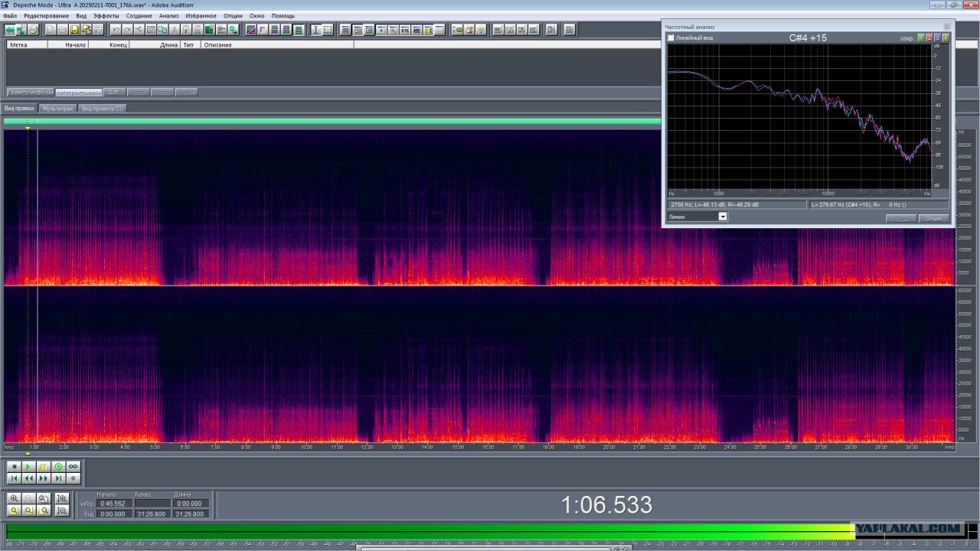Open the Файл menu
Image resolution: width=980 pixels, height=551 pixels.
point(10,16)
